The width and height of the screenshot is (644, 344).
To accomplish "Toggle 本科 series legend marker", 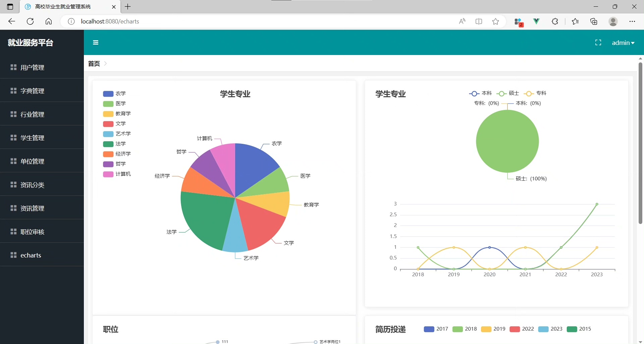I will [x=474, y=94].
